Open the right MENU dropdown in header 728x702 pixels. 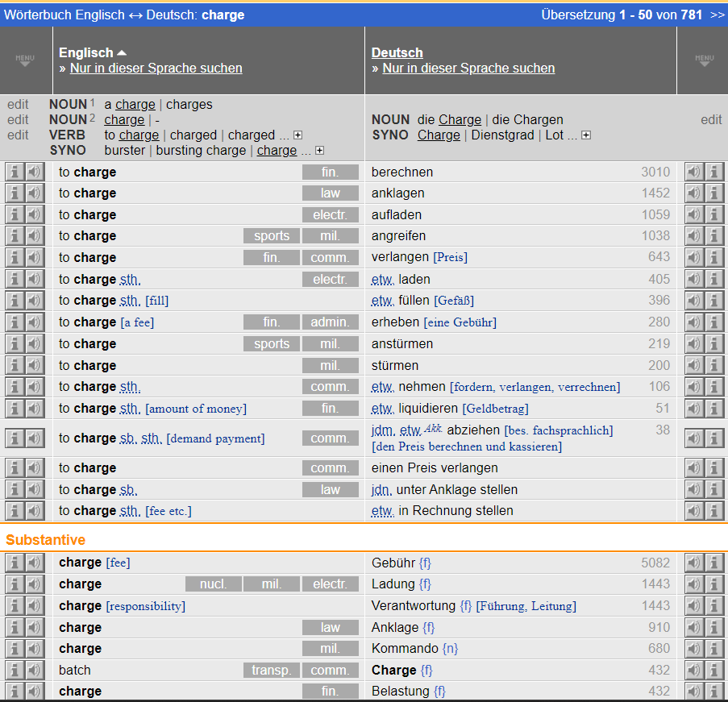pyautogui.click(x=705, y=60)
